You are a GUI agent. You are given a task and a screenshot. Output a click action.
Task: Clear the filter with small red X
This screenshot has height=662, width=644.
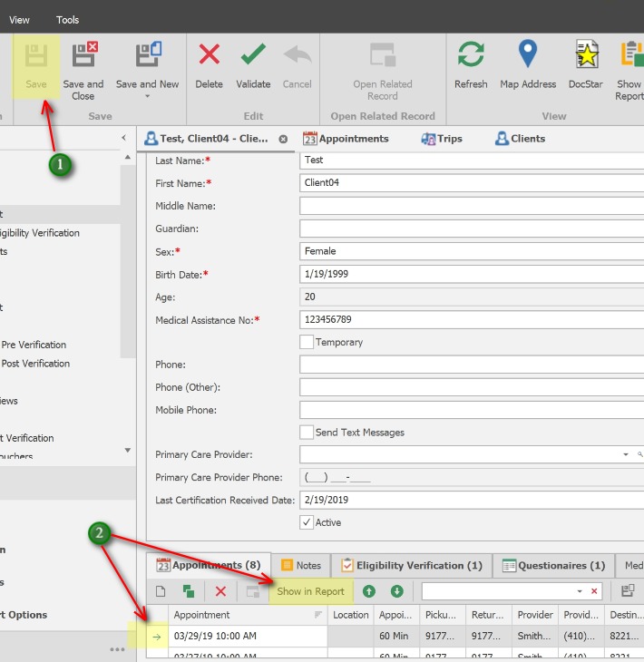pos(594,591)
